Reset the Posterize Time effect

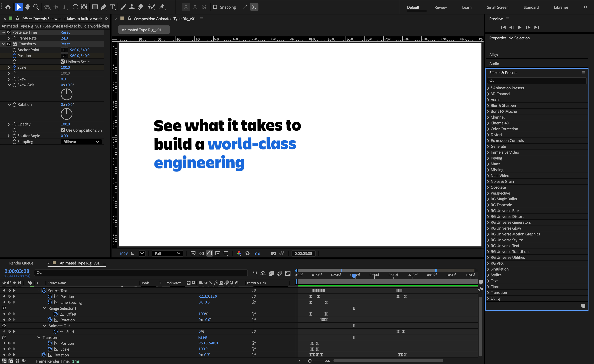point(65,32)
